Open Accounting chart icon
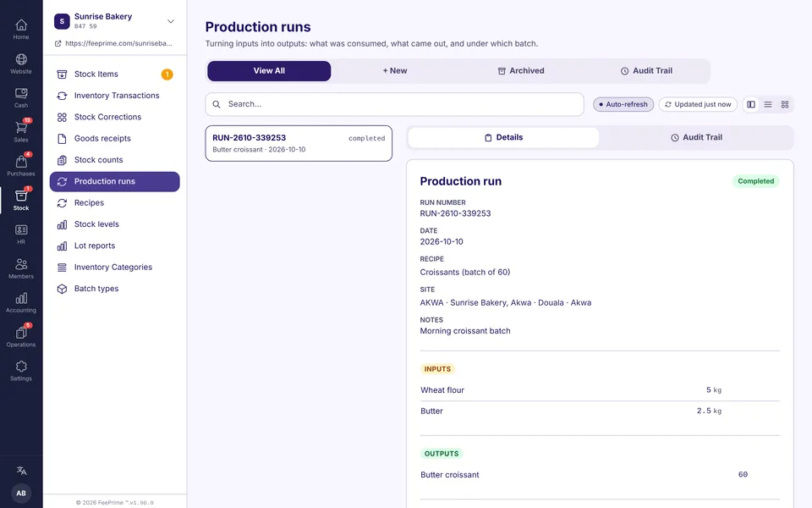Viewport: 812px width, 508px height. point(21,298)
